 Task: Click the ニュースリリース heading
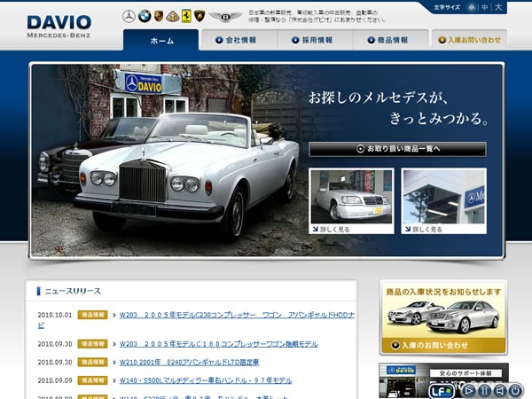tap(73, 291)
